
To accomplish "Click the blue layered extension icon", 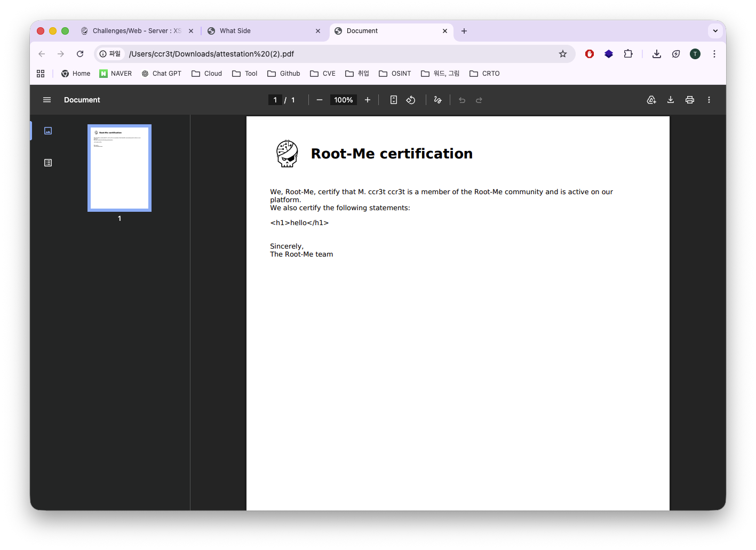I will (x=609, y=54).
